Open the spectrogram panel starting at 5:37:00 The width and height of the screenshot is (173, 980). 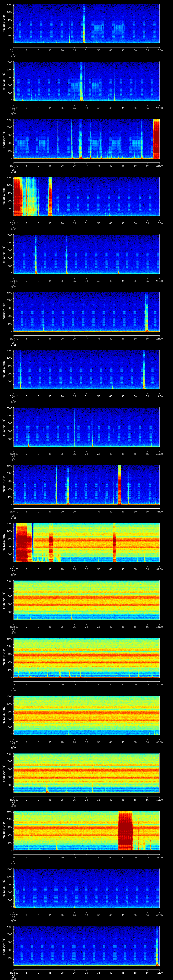click(87, 888)
